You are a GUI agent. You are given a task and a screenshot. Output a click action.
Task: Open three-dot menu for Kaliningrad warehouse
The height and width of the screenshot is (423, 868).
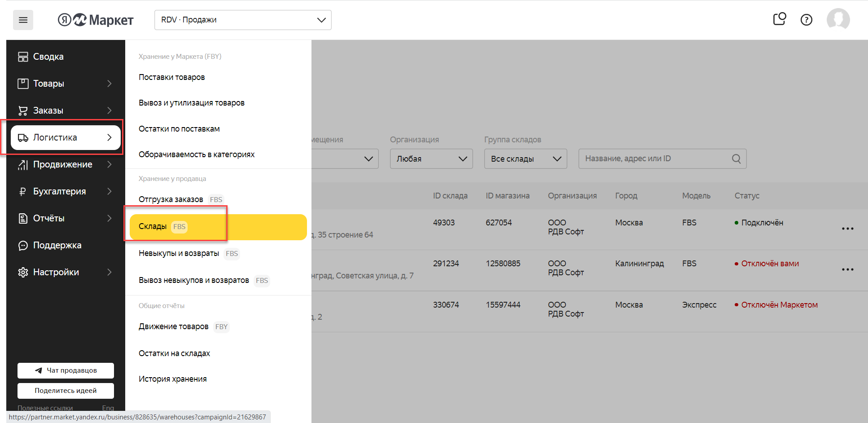(x=847, y=269)
